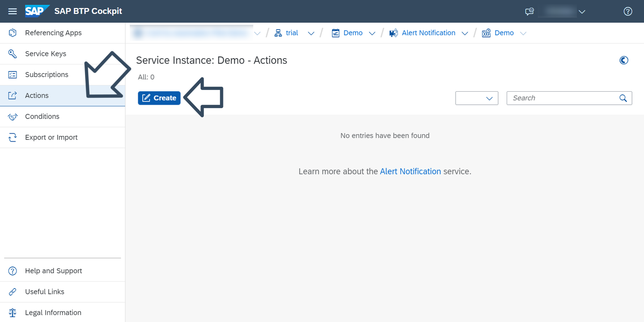Open Useful Links in the sidebar

click(x=63, y=292)
